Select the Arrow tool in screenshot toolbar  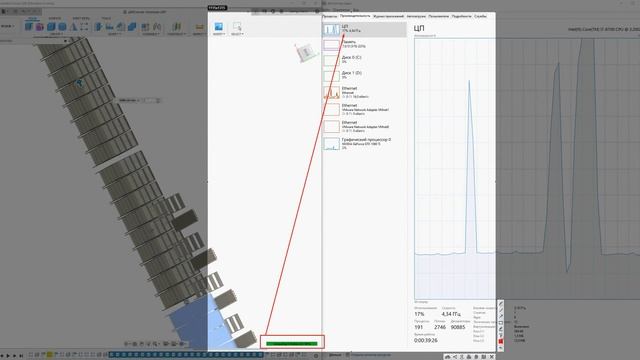coord(501,316)
